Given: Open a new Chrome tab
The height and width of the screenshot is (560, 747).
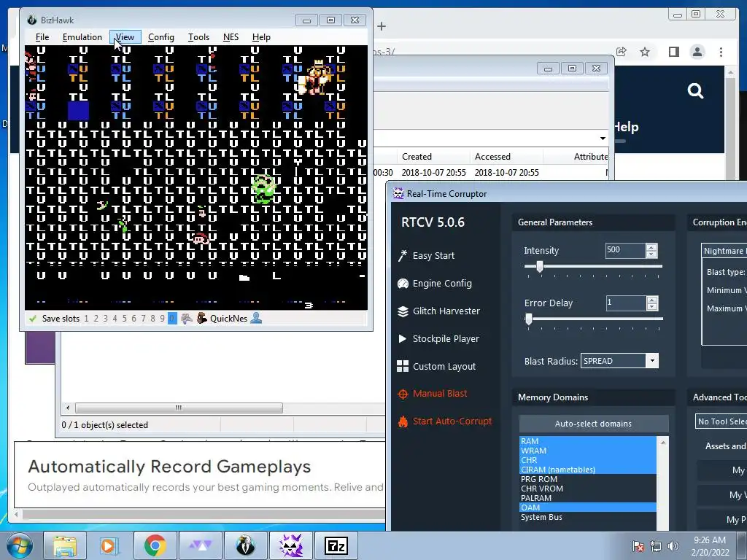Looking at the screenshot, I should [381, 27].
